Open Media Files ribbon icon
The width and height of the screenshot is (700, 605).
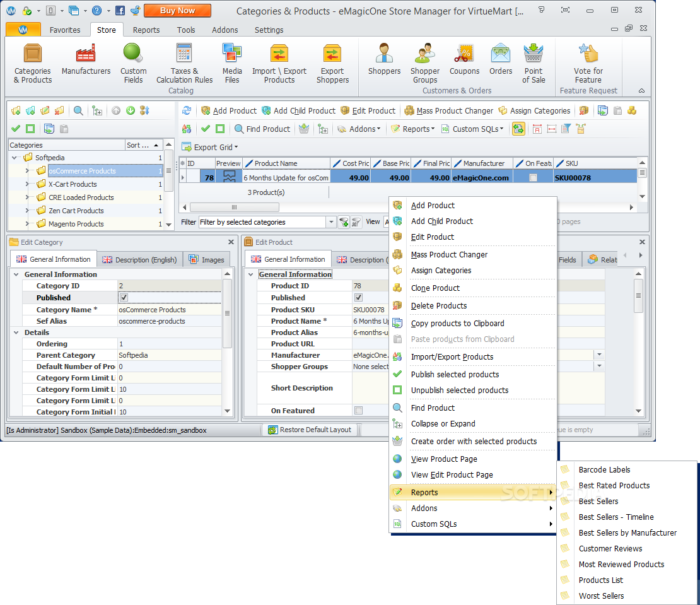[232, 64]
